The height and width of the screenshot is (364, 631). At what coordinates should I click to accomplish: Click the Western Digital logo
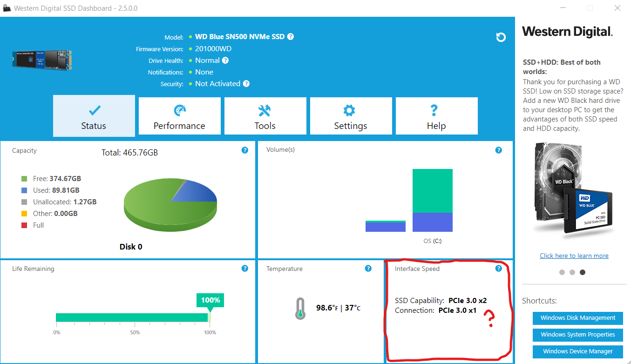[567, 31]
